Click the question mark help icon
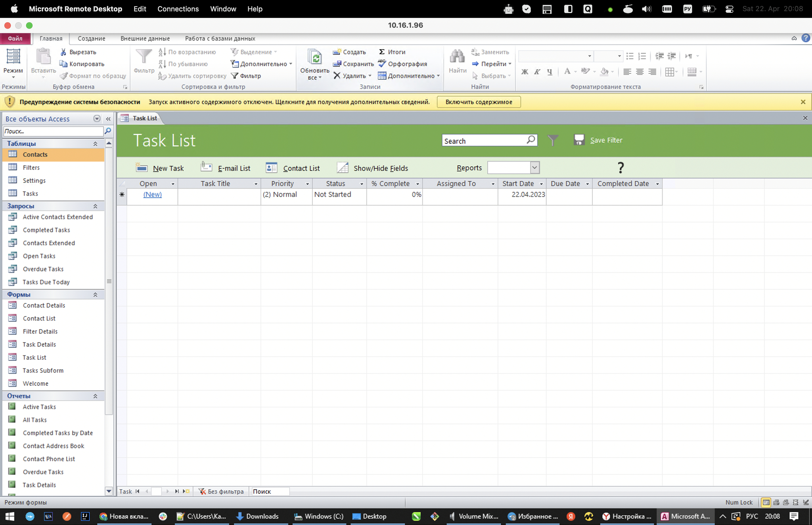Viewport: 812px width, 525px height. [x=620, y=168]
